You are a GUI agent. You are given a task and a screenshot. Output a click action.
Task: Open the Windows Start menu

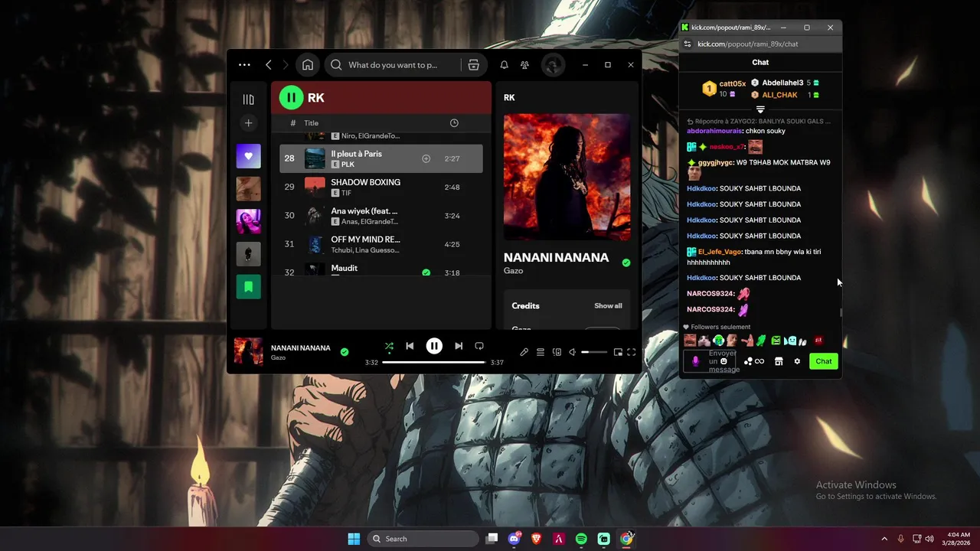click(x=354, y=539)
